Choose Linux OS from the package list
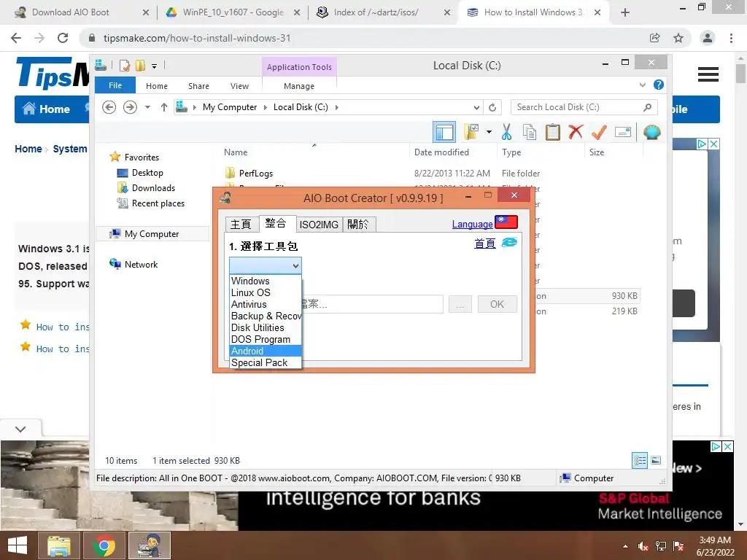 (x=266, y=292)
